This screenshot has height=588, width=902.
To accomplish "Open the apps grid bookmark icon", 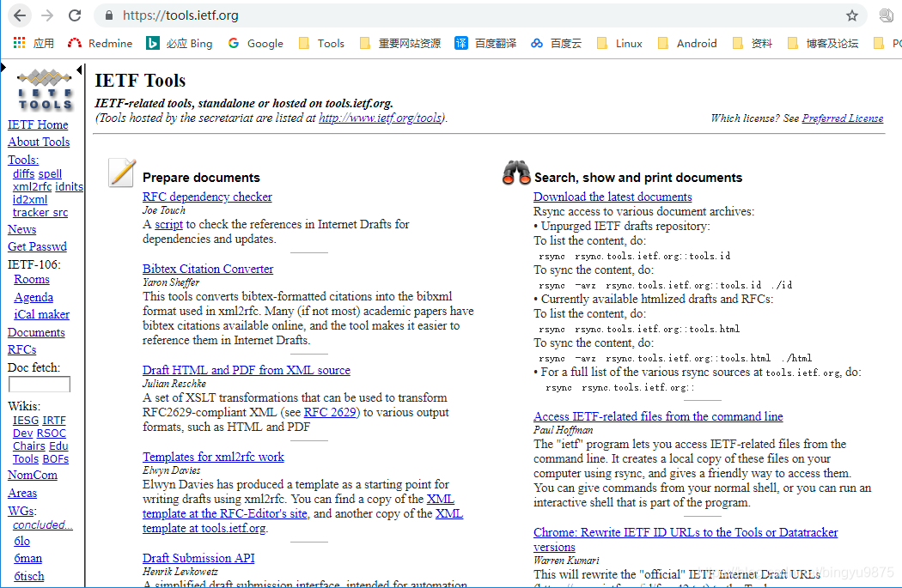I will click(x=20, y=43).
